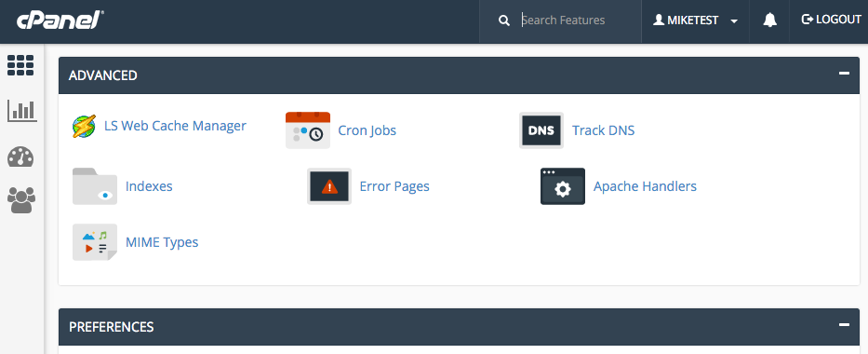Open the Cron Jobs link
This screenshot has height=354, width=868.
[367, 130]
